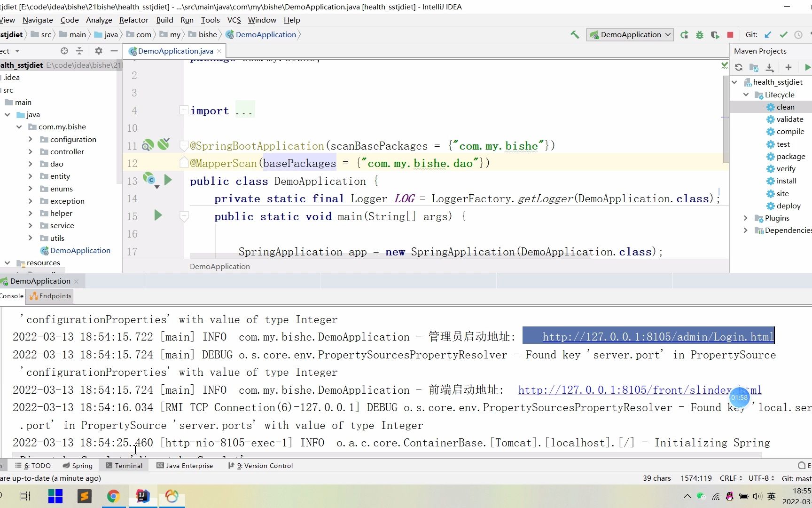Expand Maven Dependencies node
This screenshot has width=812, height=508.
click(x=746, y=230)
